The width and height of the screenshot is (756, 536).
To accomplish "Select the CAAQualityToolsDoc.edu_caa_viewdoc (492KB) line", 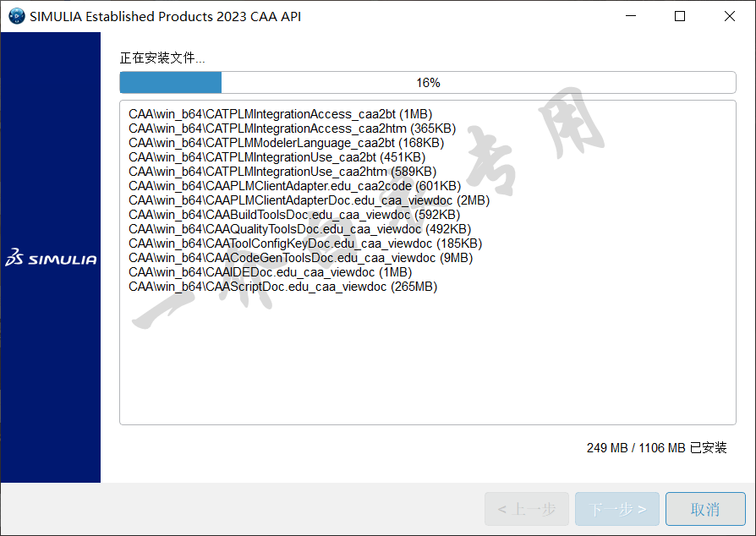I will pyautogui.click(x=300, y=229).
